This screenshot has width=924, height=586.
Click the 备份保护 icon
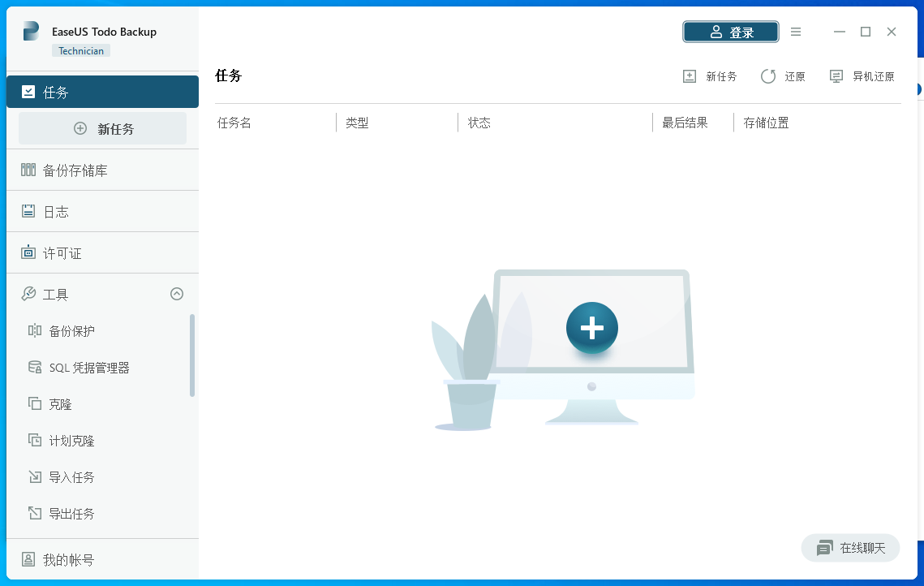35,330
